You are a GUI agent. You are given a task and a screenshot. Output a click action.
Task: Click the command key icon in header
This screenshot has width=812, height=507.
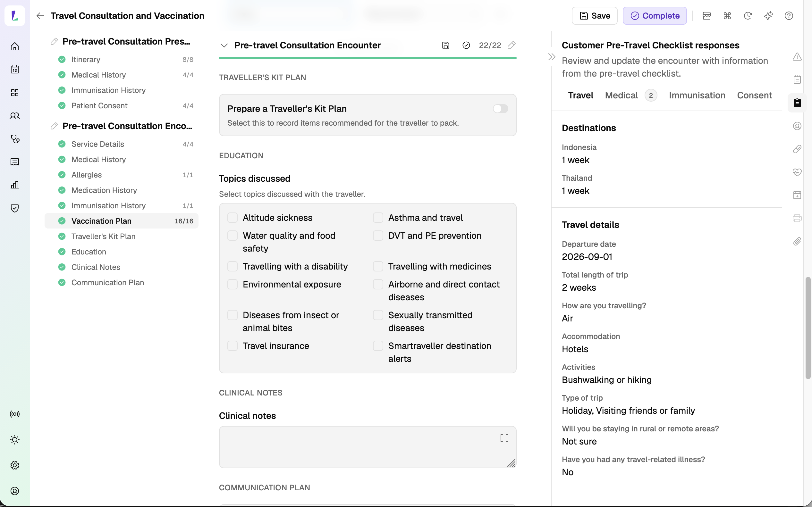pos(727,16)
